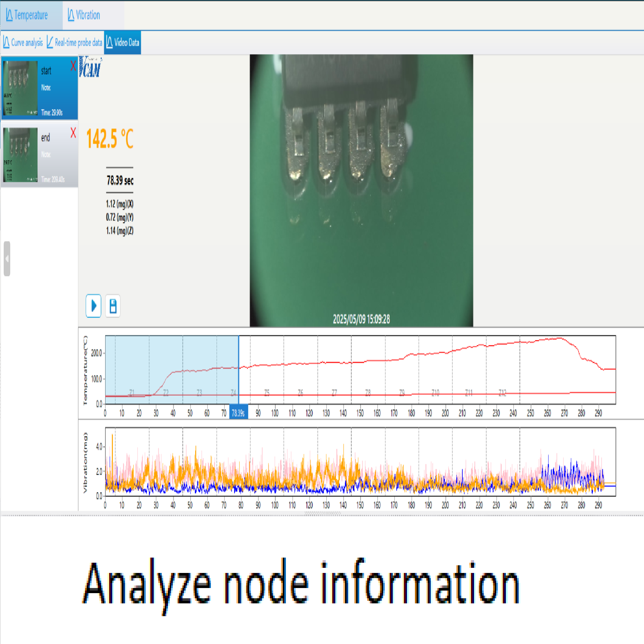Open the Curve analysis tab
644x644 pixels.
point(23,43)
